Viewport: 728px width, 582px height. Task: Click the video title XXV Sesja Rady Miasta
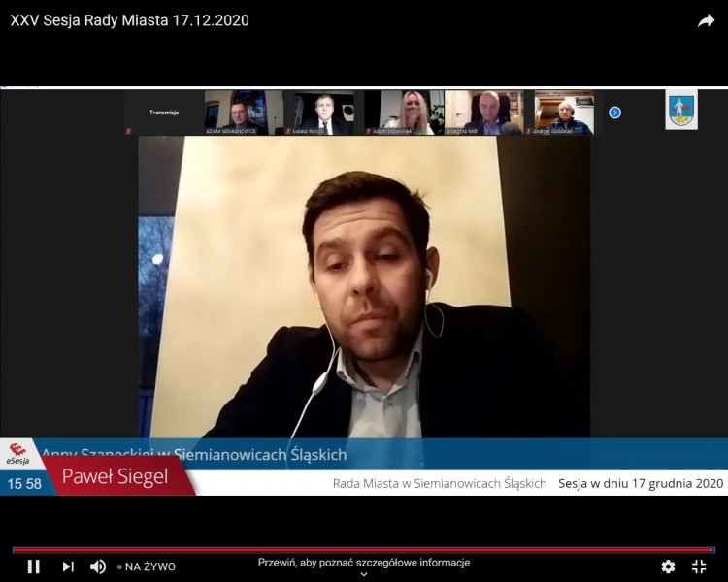pyautogui.click(x=129, y=20)
